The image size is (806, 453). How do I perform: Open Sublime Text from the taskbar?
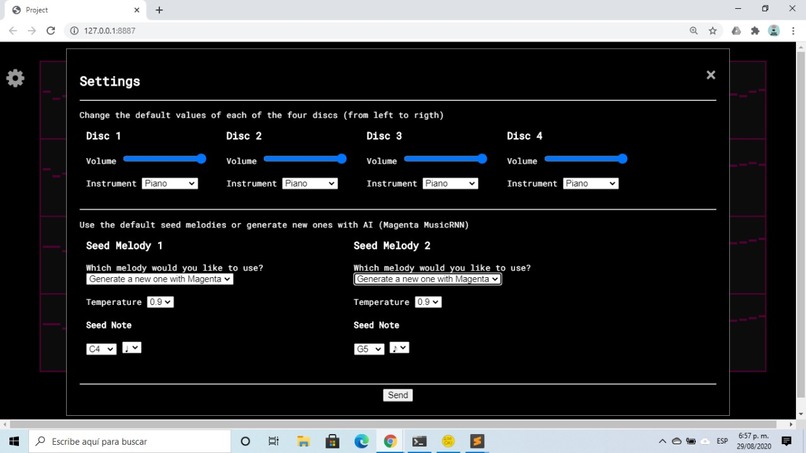(477, 441)
